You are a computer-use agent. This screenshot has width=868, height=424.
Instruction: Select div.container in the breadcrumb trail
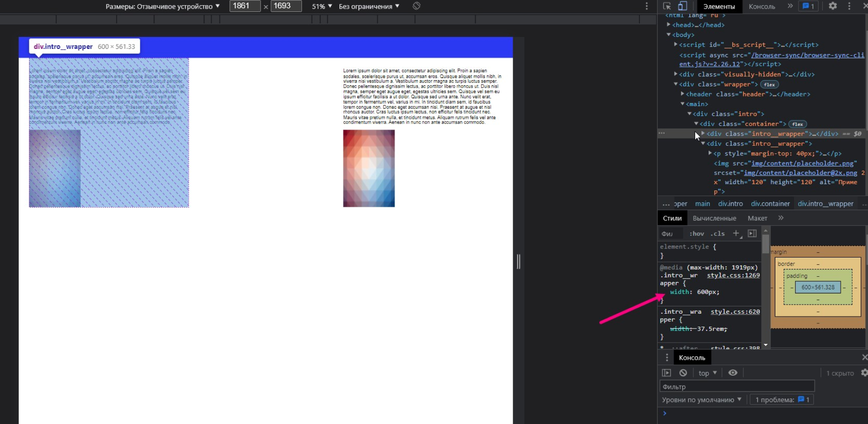tap(770, 204)
